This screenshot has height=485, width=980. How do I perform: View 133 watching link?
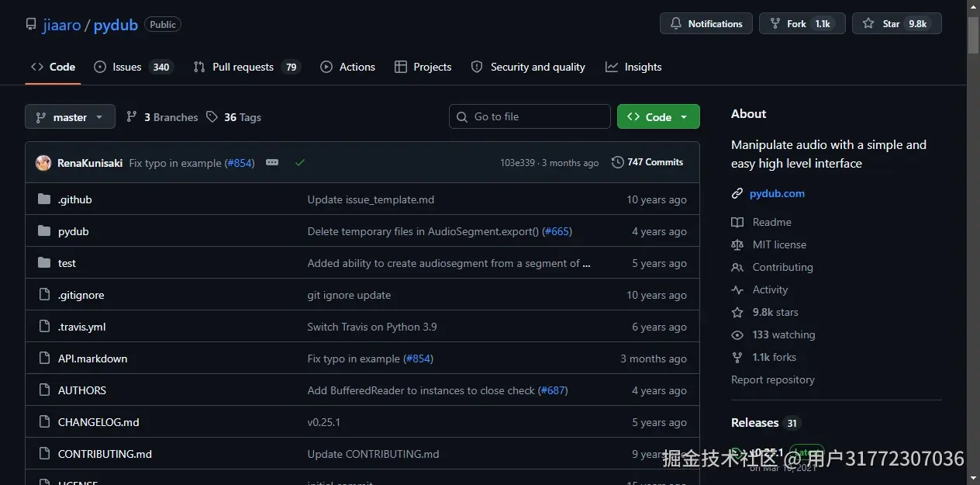tap(784, 334)
